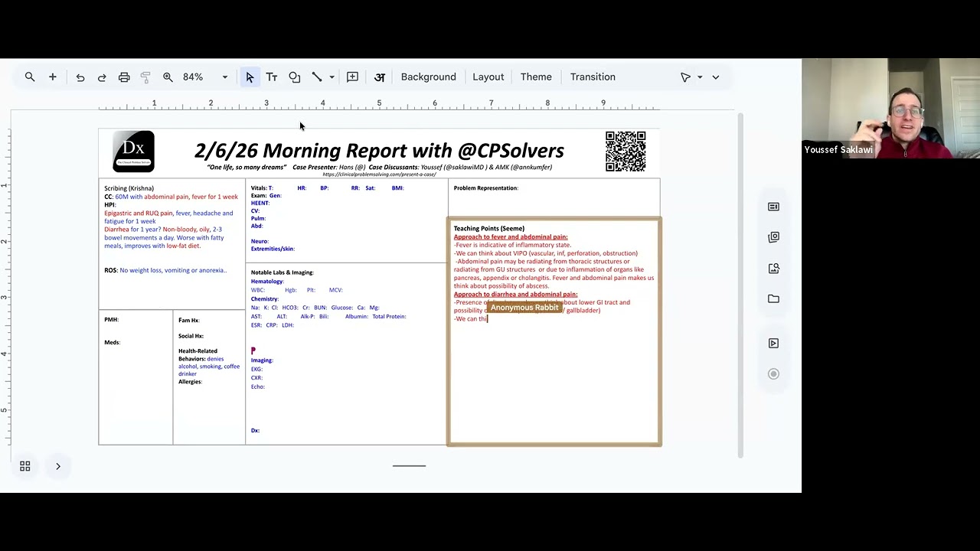Click the Problem Representation text box

[x=554, y=197]
